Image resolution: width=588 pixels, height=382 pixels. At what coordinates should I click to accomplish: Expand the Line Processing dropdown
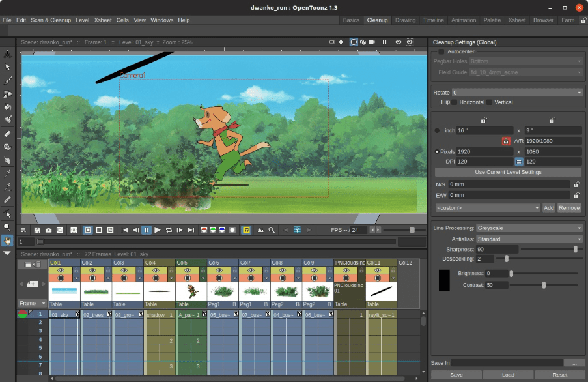tap(528, 228)
